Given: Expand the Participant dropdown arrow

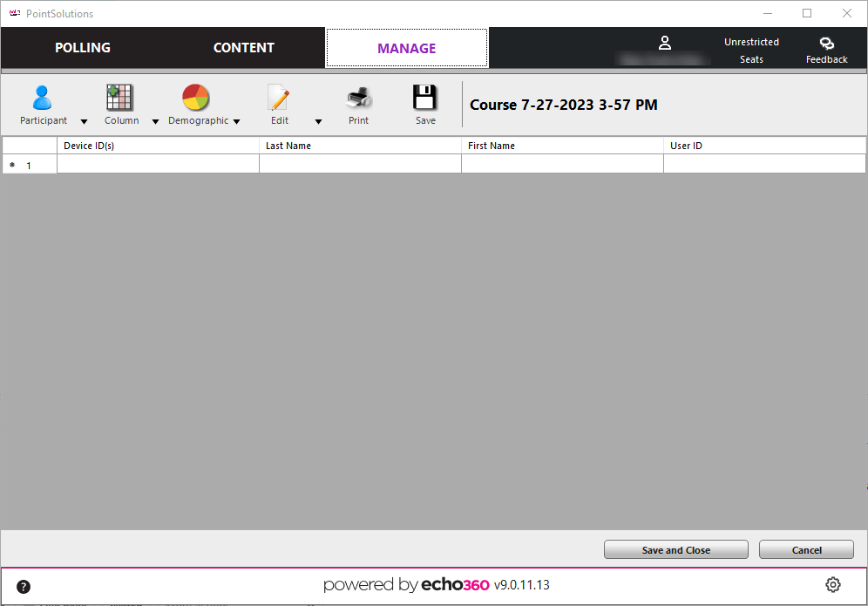Looking at the screenshot, I should 84,122.
